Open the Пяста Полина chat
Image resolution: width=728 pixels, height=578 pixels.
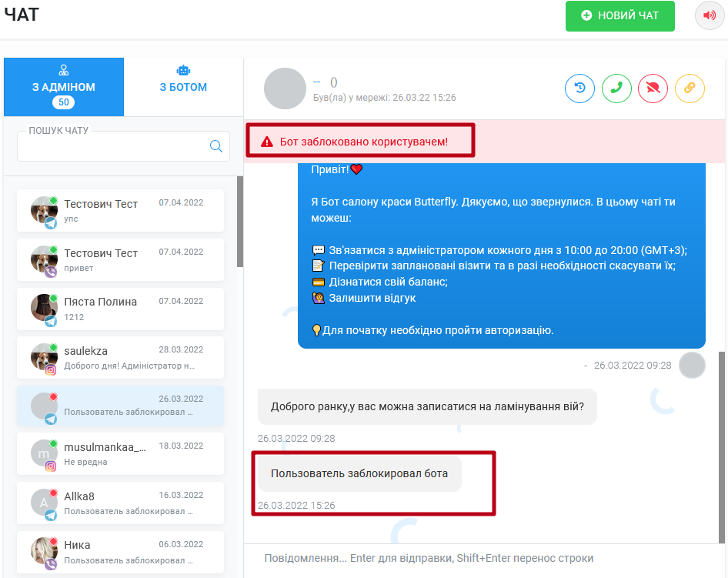(x=120, y=309)
